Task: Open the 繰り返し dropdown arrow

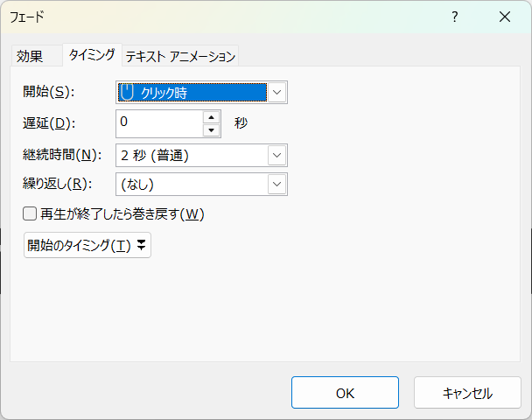Action: [276, 185]
